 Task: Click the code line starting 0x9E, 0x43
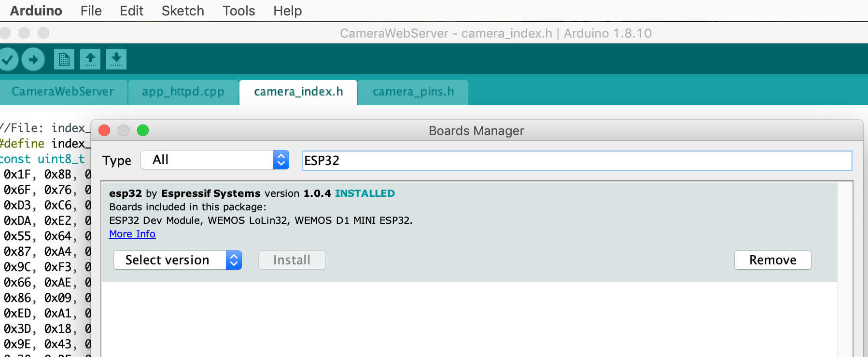[47, 344]
